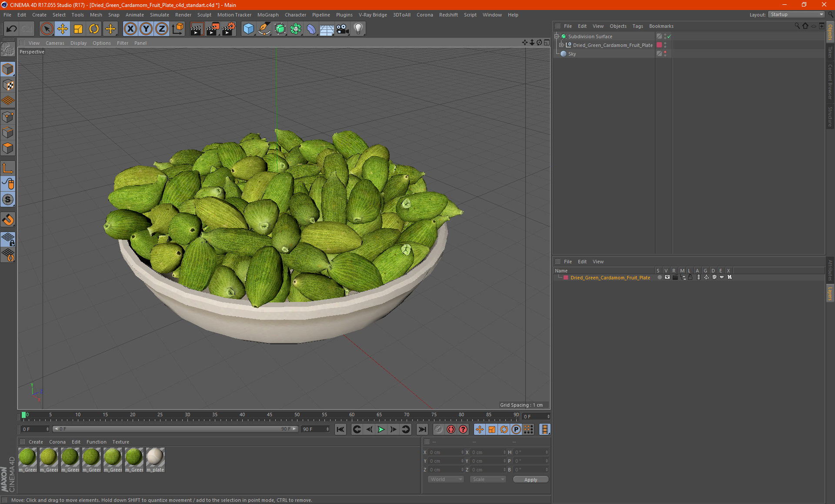Image resolution: width=835 pixels, height=504 pixels.
Task: Add a Cube primitive object
Action: pos(248,29)
